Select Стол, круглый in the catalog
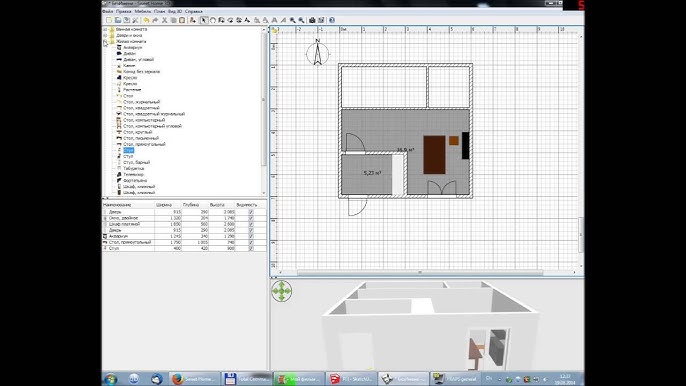 pyautogui.click(x=137, y=132)
